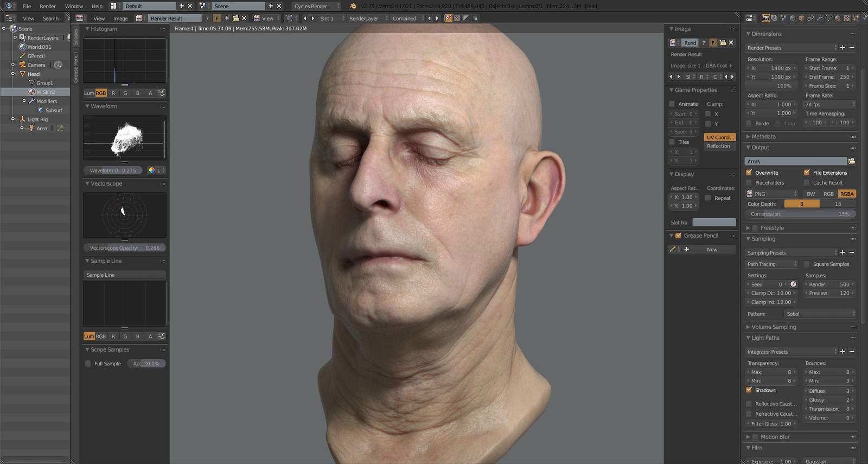Select RGBA color mode button
This screenshot has height=464, width=868.
tap(847, 194)
